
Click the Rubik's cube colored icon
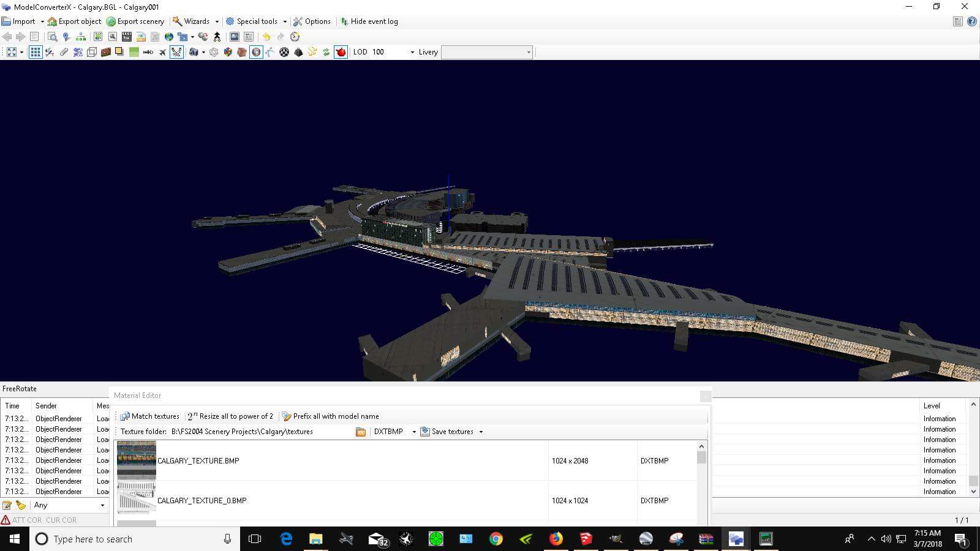[x=227, y=53]
